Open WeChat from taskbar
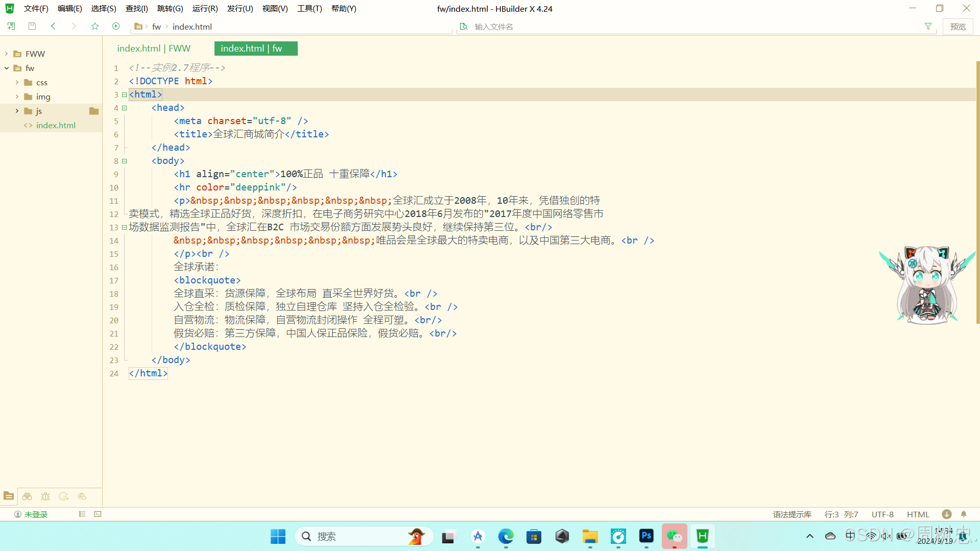This screenshot has width=980, height=551. (674, 536)
